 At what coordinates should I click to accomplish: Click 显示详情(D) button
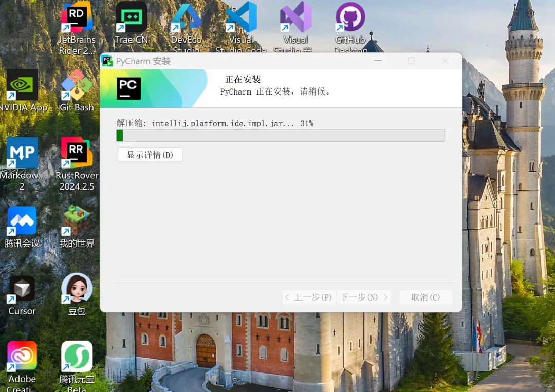pos(150,155)
